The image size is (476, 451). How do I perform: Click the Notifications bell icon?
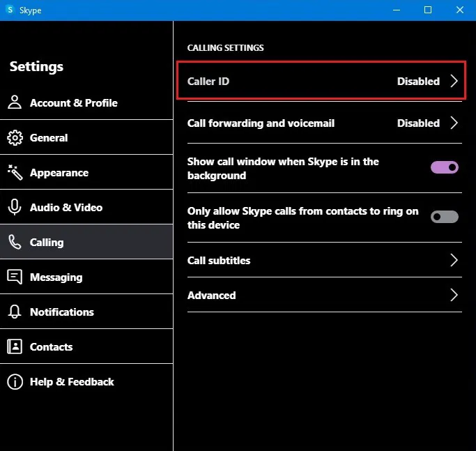(x=15, y=312)
